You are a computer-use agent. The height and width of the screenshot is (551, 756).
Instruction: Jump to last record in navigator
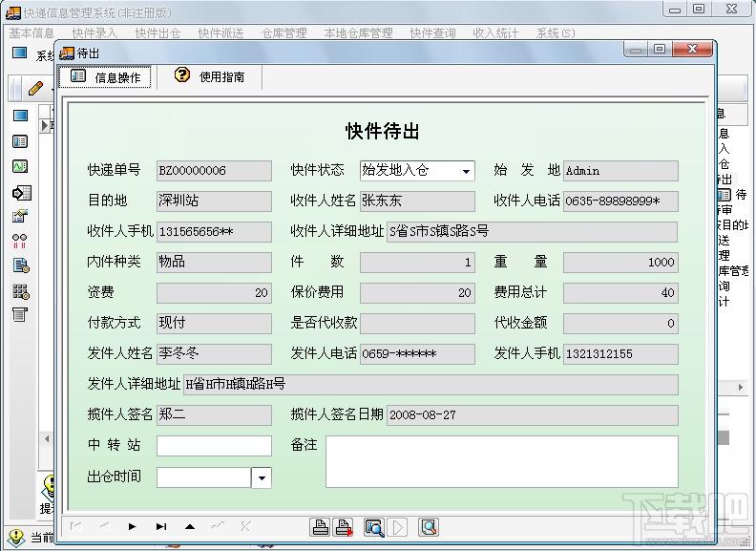[161, 527]
